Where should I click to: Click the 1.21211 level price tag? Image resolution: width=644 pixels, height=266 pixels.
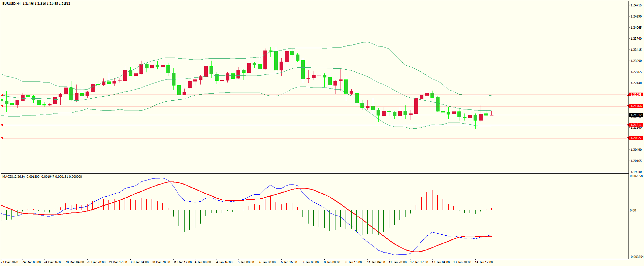636,125
